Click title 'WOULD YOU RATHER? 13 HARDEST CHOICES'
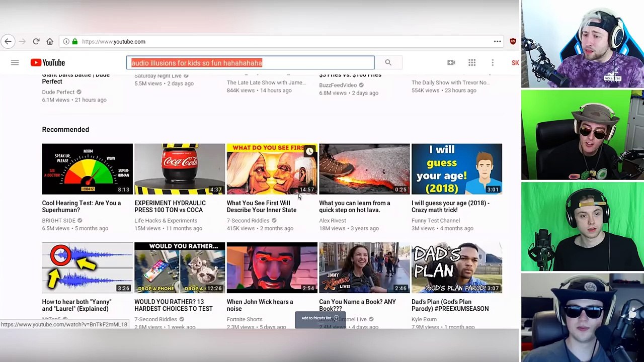The width and height of the screenshot is (644, 362). pos(174,305)
